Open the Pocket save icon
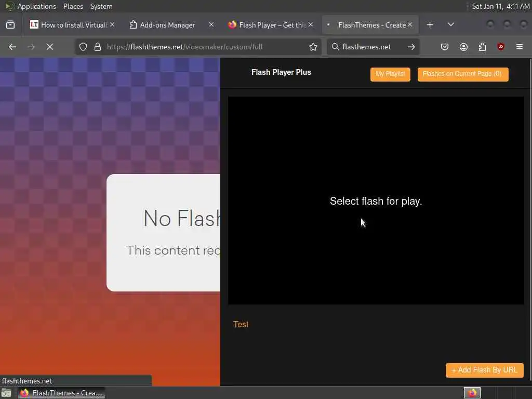Viewport: 532px width, 399px height. click(x=445, y=47)
